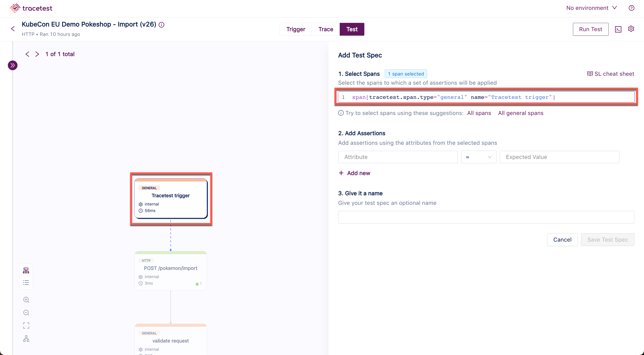Open the help question mark icon
The image size is (644, 355).
coord(631,8)
